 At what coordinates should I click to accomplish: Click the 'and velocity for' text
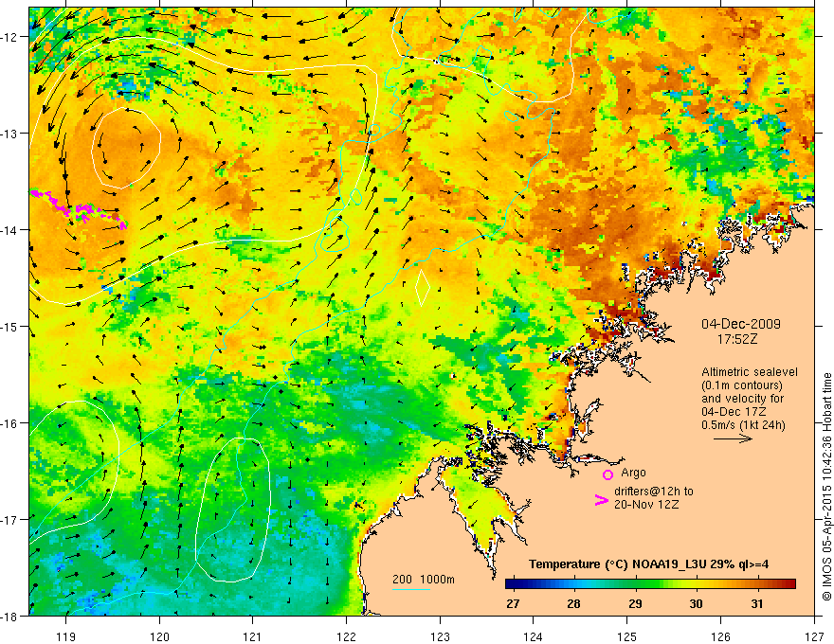(742, 399)
